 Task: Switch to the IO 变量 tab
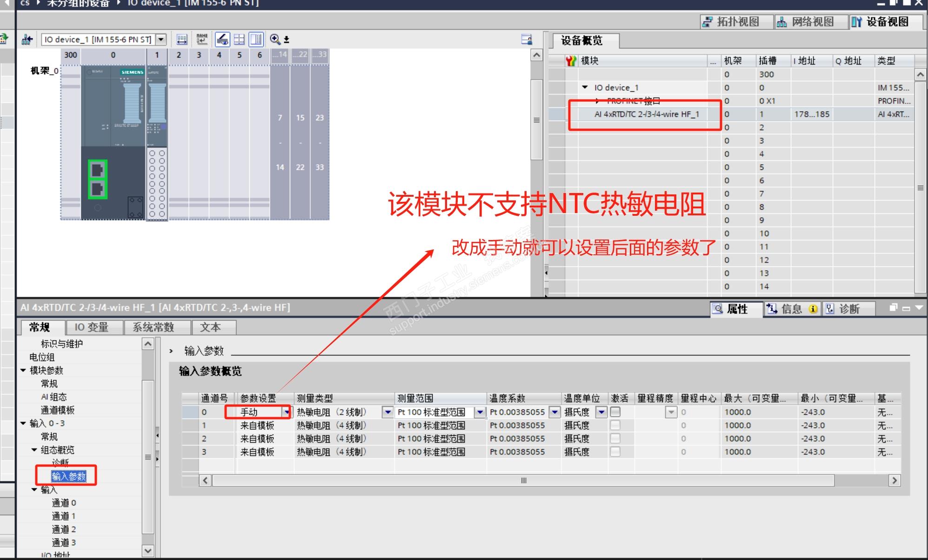92,327
